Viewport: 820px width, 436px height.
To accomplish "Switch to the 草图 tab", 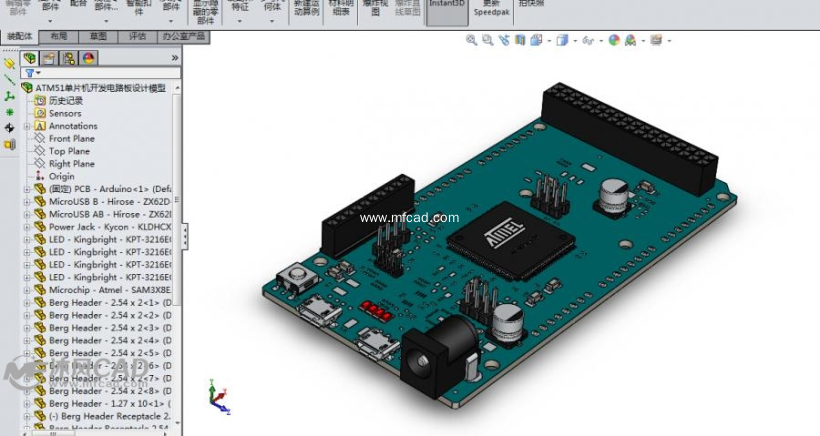I will pos(98,36).
